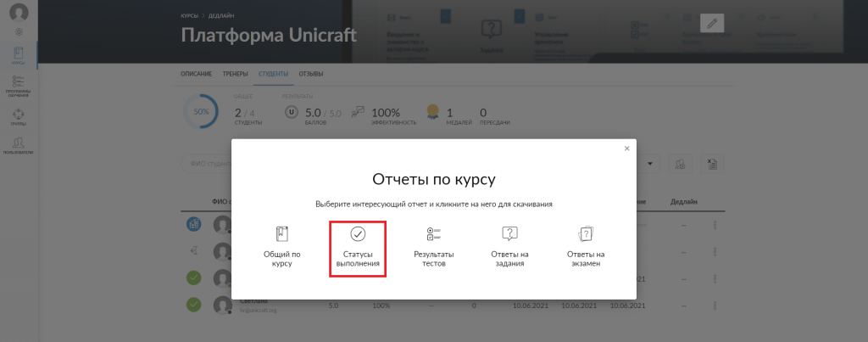Click the pencil edit course button
This screenshot has height=342, width=868.
tap(712, 23)
